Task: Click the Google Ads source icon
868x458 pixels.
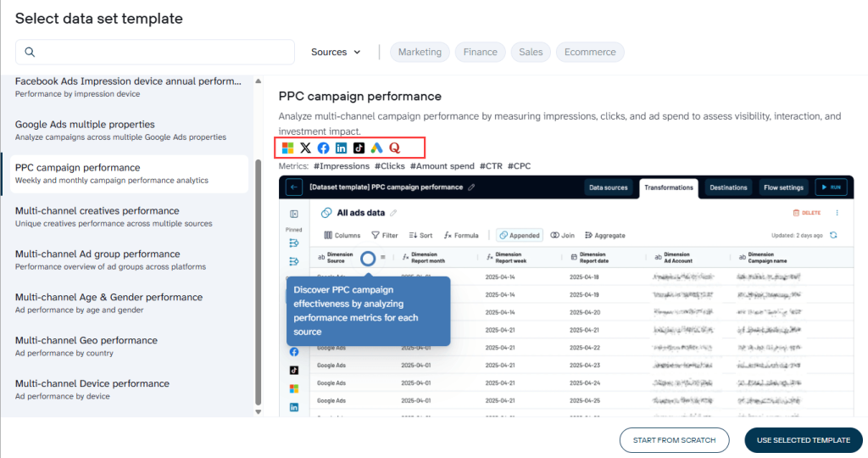Action: click(376, 148)
